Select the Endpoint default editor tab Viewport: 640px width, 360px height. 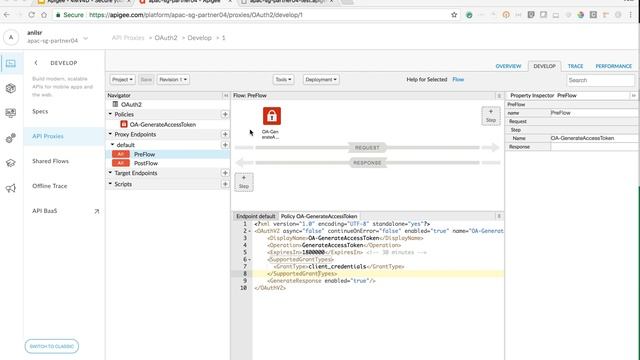(x=256, y=216)
